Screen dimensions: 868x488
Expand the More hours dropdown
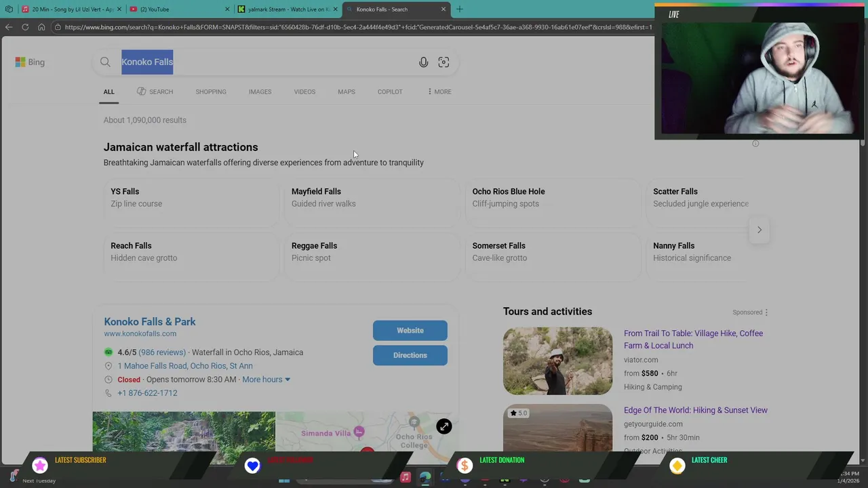coord(267,380)
